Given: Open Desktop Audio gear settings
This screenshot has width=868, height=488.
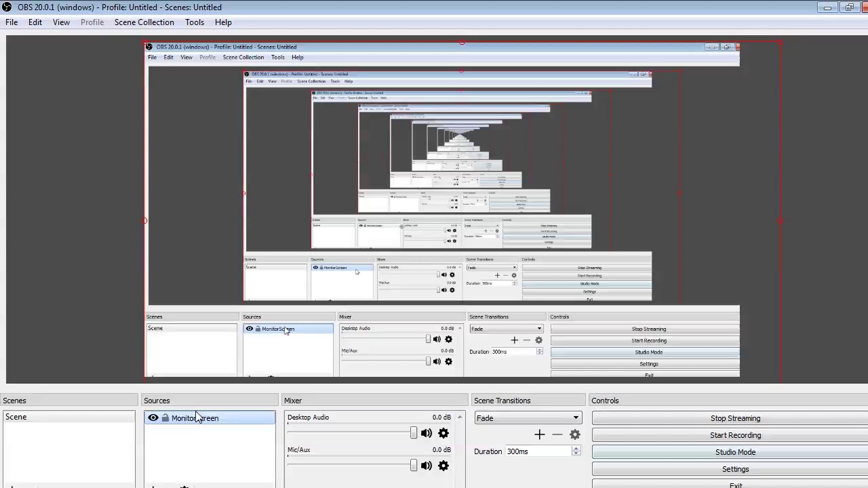Looking at the screenshot, I should 443,433.
